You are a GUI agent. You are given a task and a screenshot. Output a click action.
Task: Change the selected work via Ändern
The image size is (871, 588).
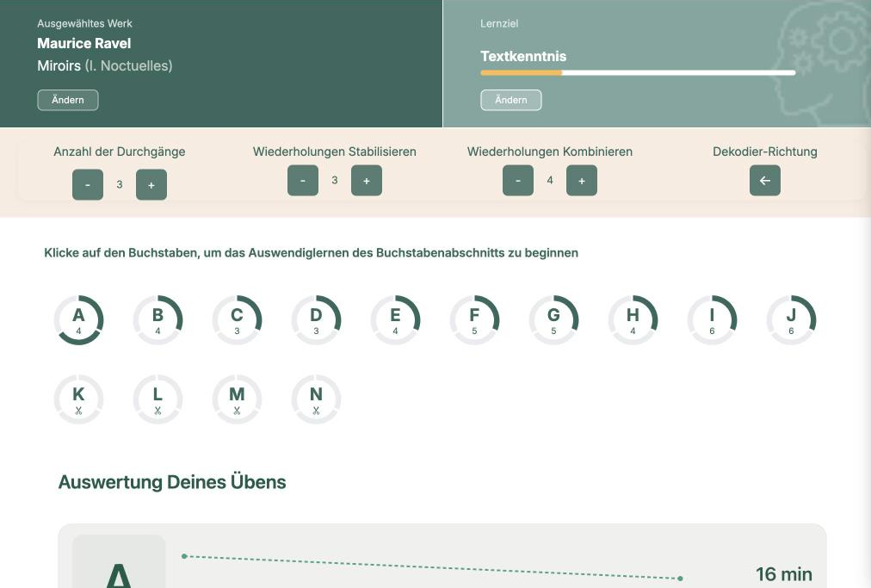(68, 100)
